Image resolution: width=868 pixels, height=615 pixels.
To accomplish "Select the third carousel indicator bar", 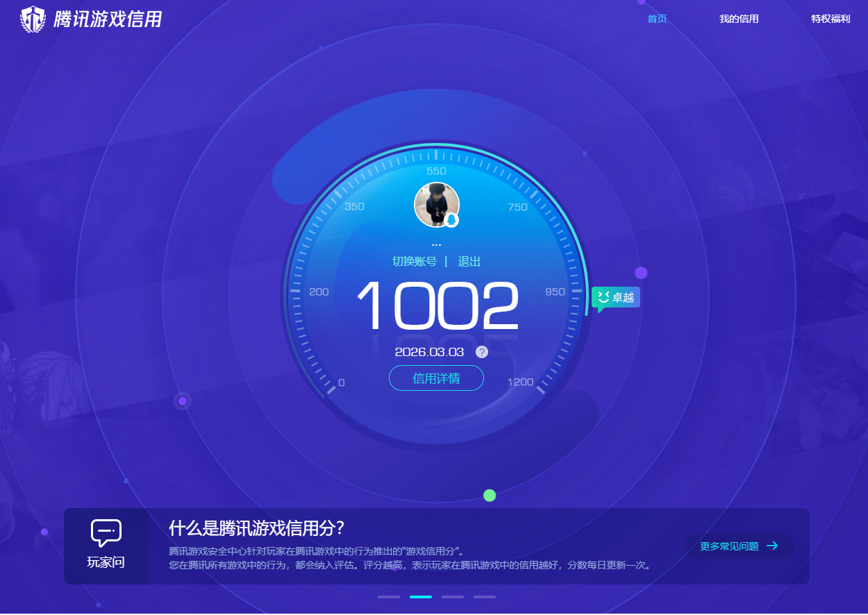I will 453,597.
